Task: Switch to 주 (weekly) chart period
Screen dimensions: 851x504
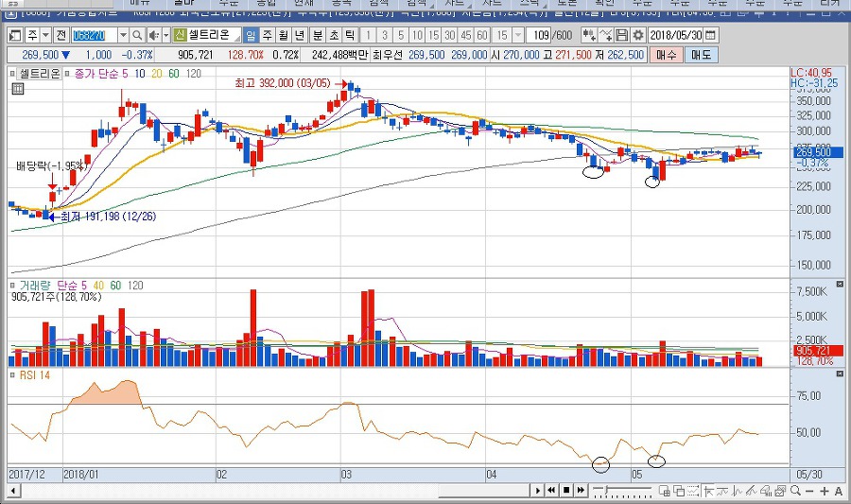Action: [268, 35]
